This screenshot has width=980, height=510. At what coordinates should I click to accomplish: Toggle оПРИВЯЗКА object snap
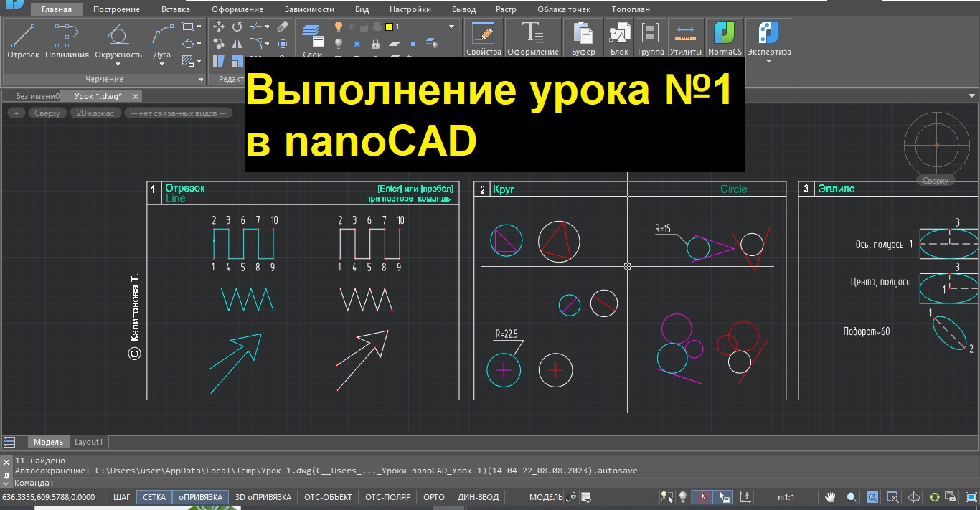[201, 497]
